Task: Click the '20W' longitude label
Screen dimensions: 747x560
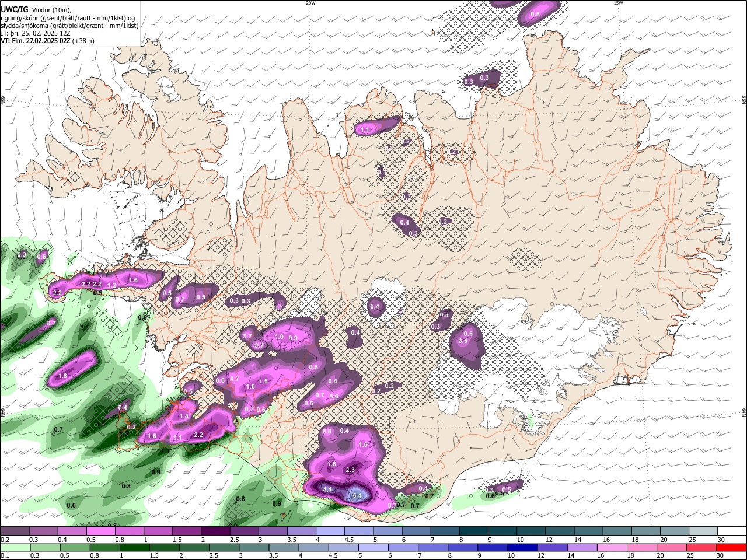Action: [310, 3]
